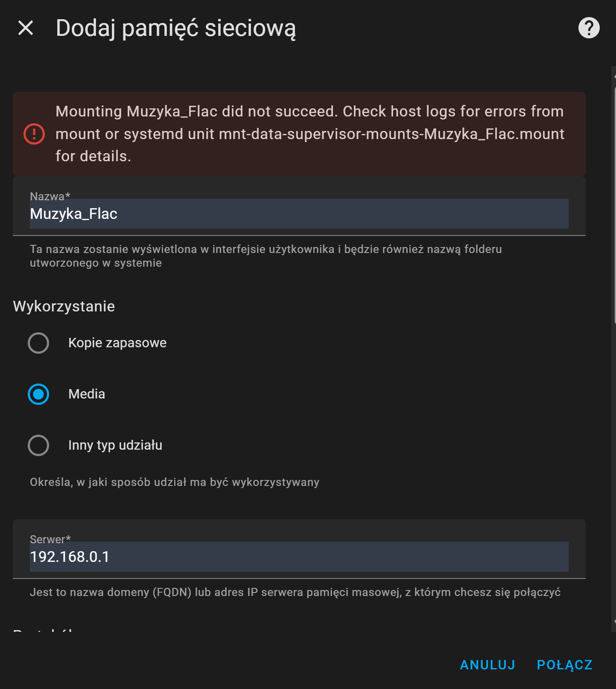Click the dialog's vertical scrollbar
Image resolution: width=616 pixels, height=689 pixels.
(x=614, y=205)
